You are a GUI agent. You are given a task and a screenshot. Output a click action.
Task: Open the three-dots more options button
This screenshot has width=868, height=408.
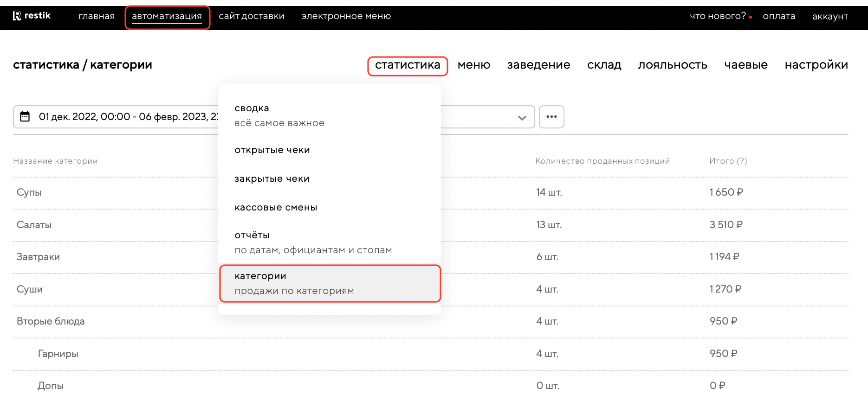(x=551, y=117)
